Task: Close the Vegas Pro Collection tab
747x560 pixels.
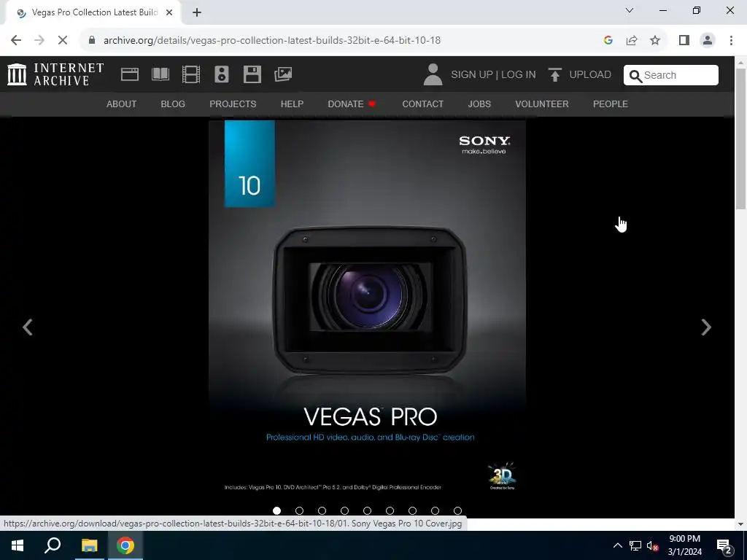Action: (x=169, y=12)
